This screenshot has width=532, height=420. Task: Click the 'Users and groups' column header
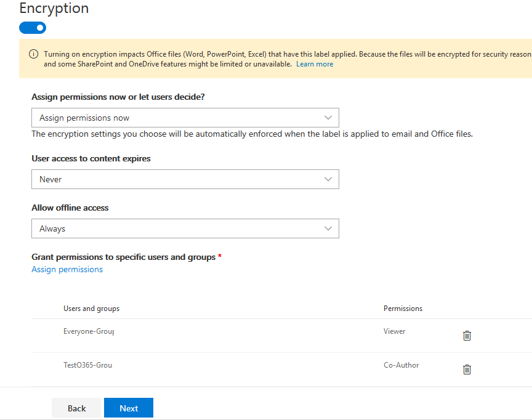coord(91,309)
